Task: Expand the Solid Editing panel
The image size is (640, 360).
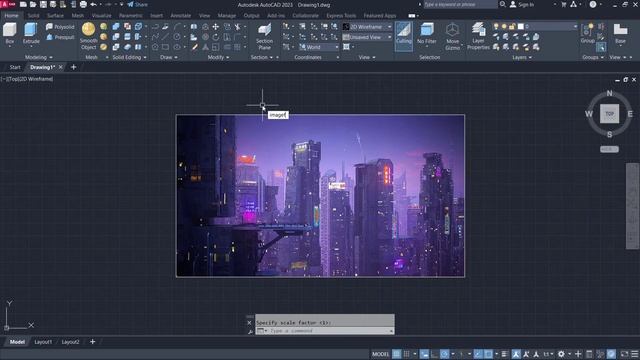Action: point(129,58)
